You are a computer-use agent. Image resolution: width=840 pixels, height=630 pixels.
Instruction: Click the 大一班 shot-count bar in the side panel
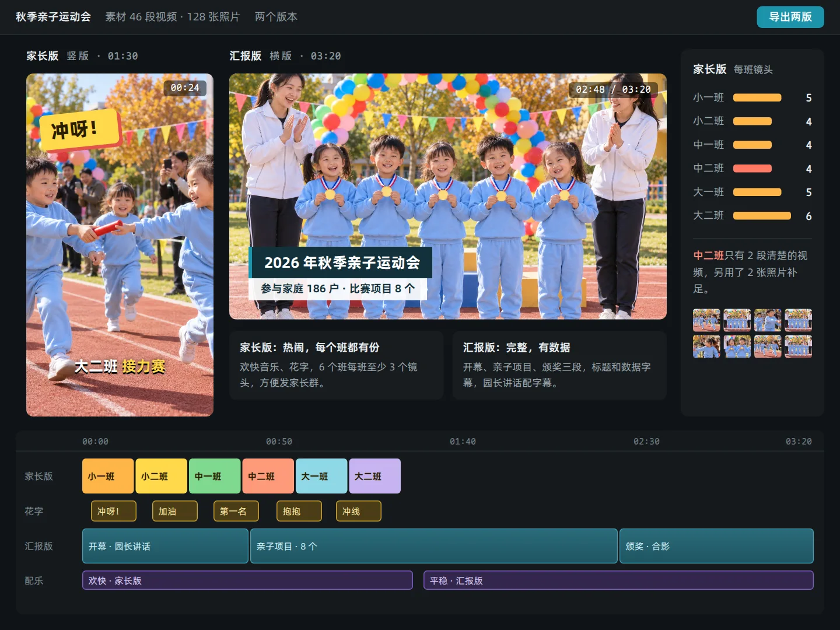click(x=757, y=192)
